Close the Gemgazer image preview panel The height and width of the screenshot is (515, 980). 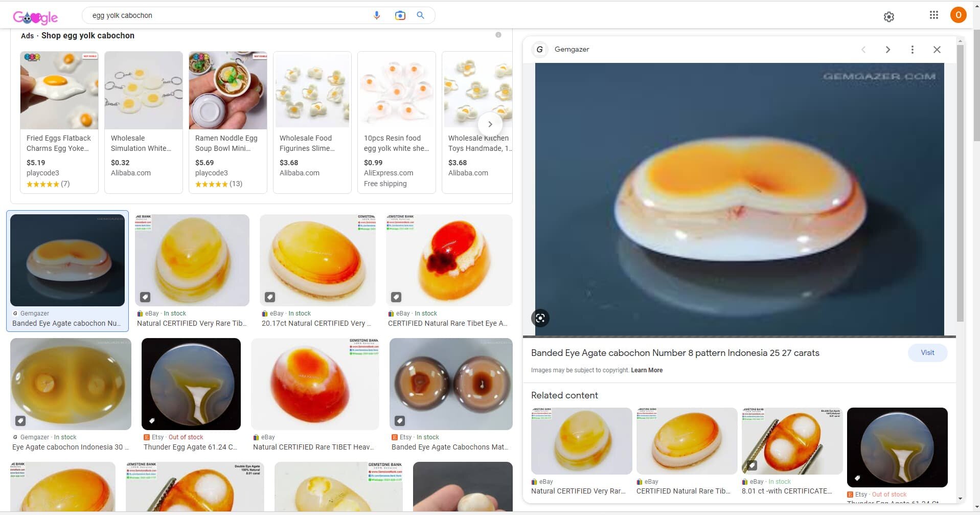click(x=937, y=50)
